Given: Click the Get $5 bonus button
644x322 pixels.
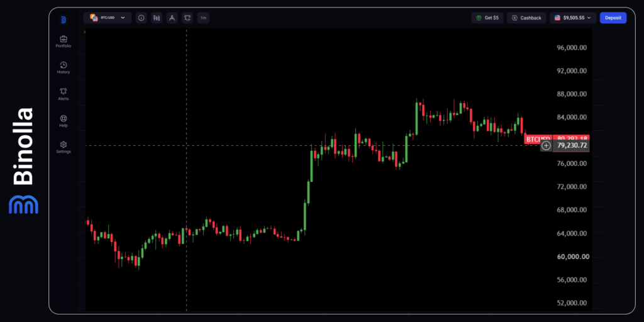Looking at the screenshot, I should tap(487, 18).
